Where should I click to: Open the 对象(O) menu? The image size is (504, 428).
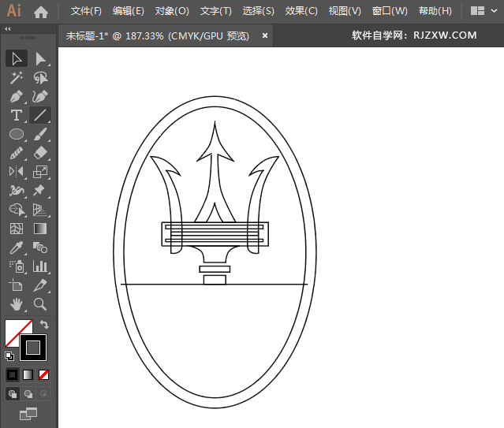[x=172, y=11]
